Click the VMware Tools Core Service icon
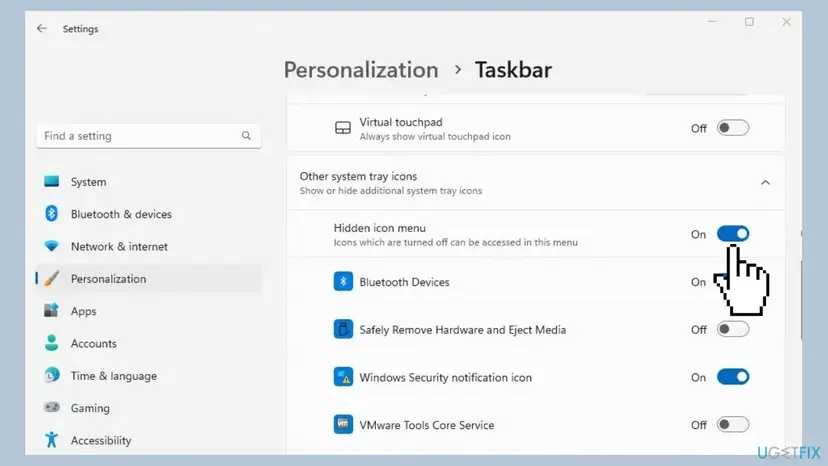The width and height of the screenshot is (828, 466). click(x=343, y=424)
